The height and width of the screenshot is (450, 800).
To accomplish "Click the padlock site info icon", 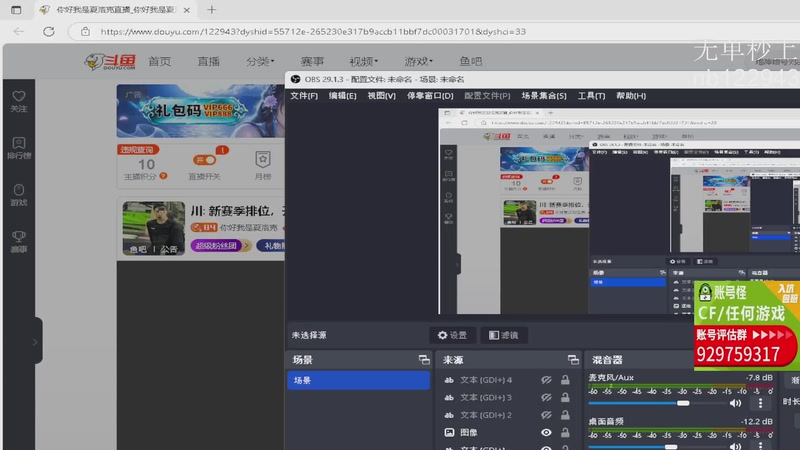I will tap(85, 32).
